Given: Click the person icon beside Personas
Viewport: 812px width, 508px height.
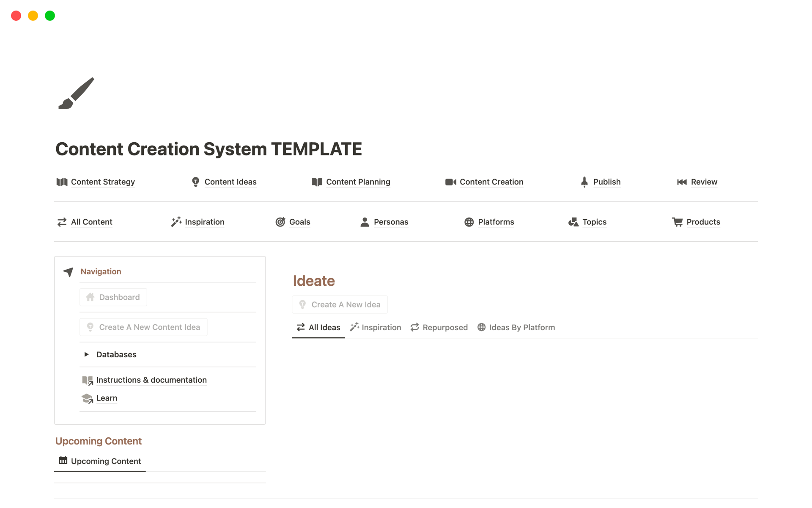Looking at the screenshot, I should pos(364,222).
